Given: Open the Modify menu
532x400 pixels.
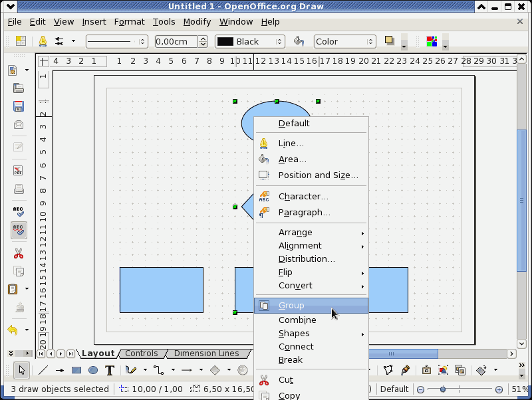Looking at the screenshot, I should pos(197,22).
